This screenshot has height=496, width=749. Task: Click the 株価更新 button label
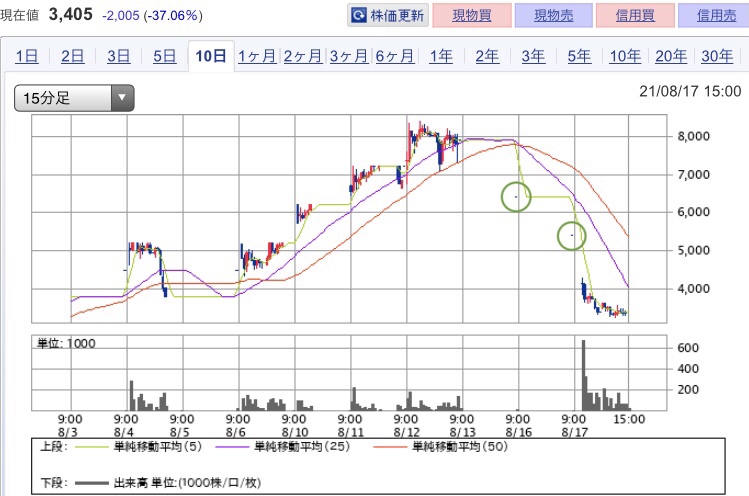click(397, 16)
